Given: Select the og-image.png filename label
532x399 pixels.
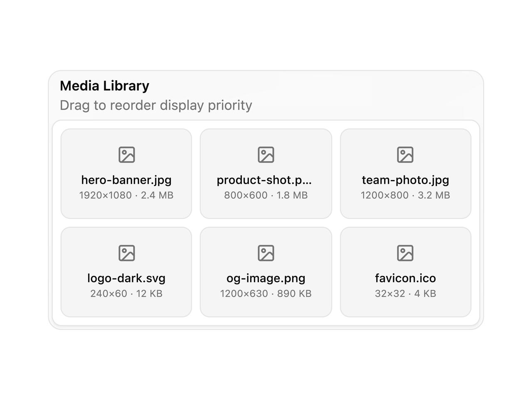Looking at the screenshot, I should (266, 278).
